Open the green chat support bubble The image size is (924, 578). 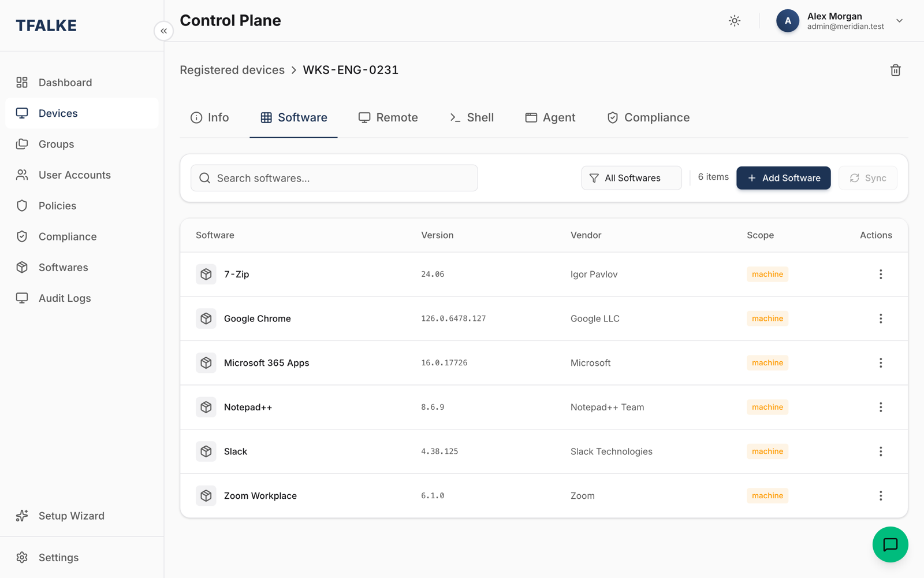point(890,544)
